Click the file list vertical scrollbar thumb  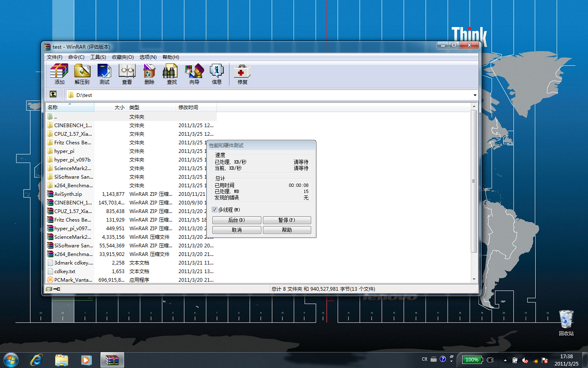coord(474,181)
